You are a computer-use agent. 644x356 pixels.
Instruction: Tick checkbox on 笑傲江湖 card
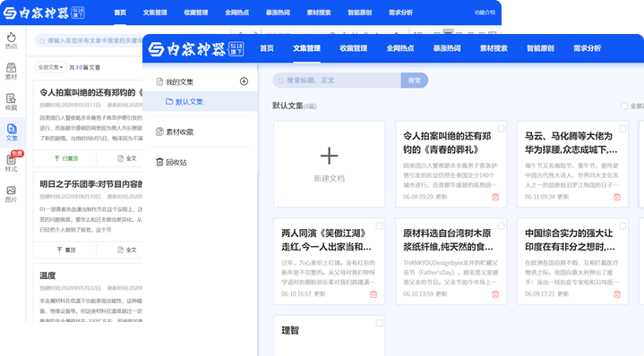click(380, 226)
